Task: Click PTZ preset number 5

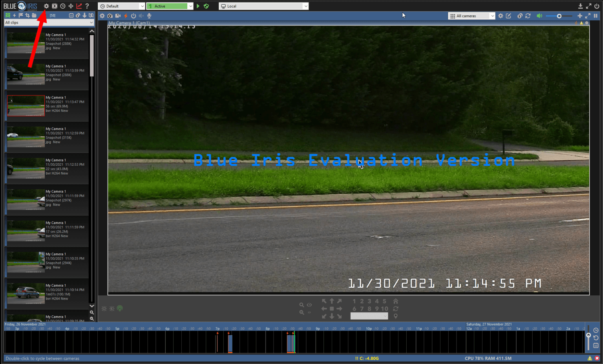Action: pyautogui.click(x=384, y=301)
